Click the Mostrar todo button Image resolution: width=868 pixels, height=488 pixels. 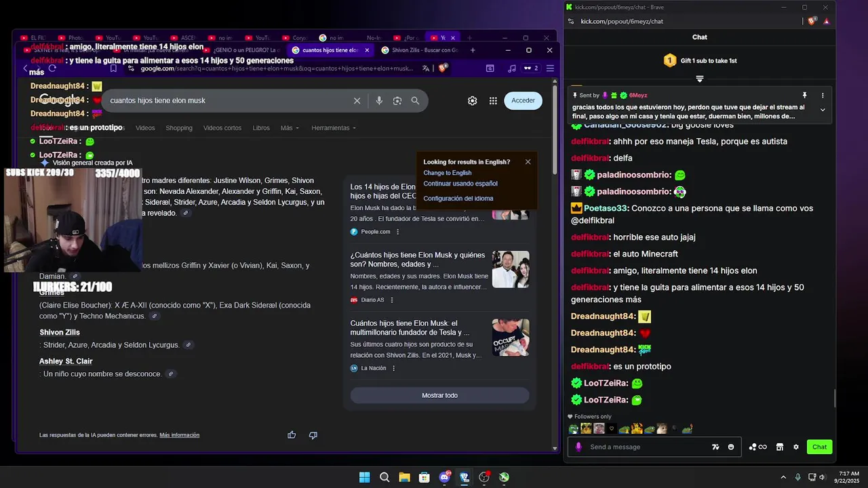pyautogui.click(x=439, y=395)
